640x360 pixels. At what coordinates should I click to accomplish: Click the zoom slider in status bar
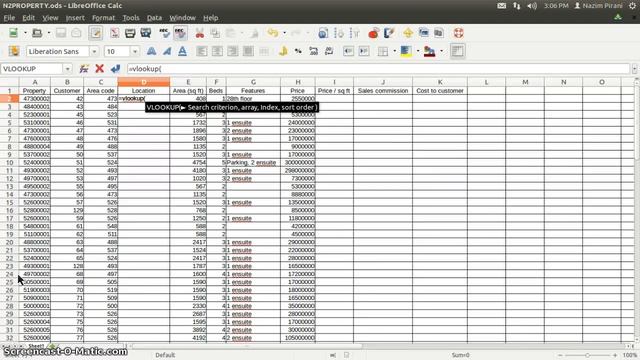tap(587, 355)
